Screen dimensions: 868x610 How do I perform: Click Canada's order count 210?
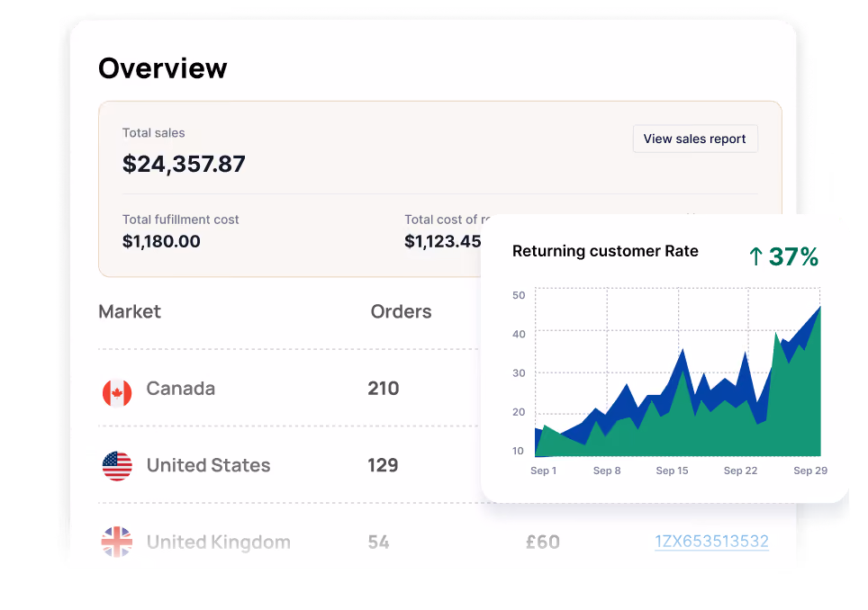click(x=383, y=389)
